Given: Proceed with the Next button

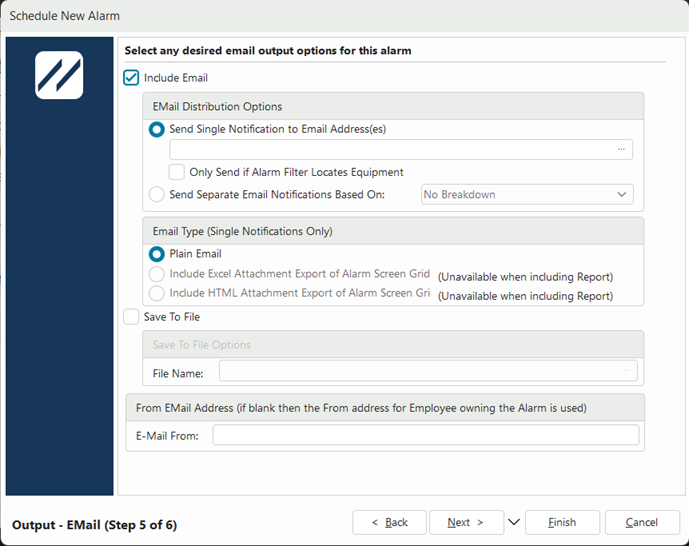Looking at the screenshot, I should (x=466, y=522).
